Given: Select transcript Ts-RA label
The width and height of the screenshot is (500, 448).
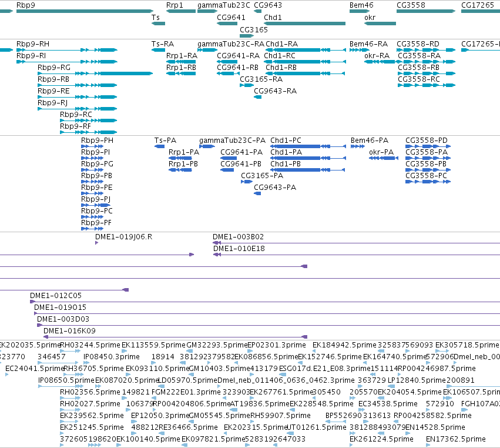Looking at the screenshot, I should click(x=163, y=44).
